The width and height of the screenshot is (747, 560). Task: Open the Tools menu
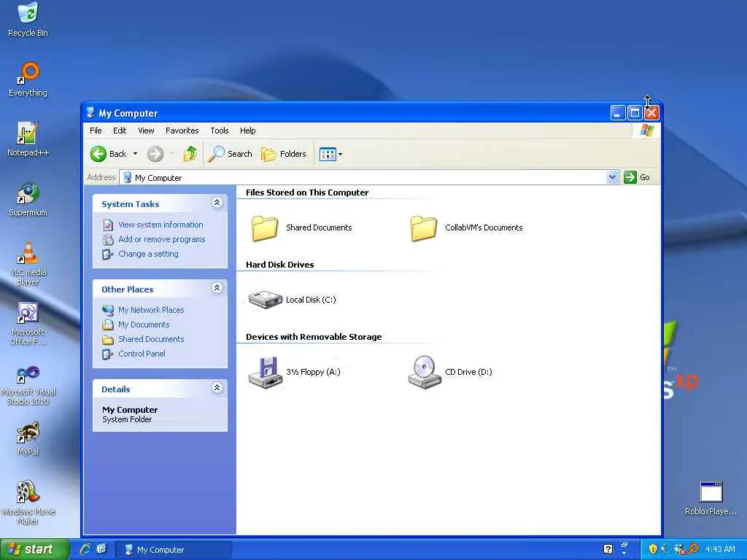pyautogui.click(x=219, y=131)
